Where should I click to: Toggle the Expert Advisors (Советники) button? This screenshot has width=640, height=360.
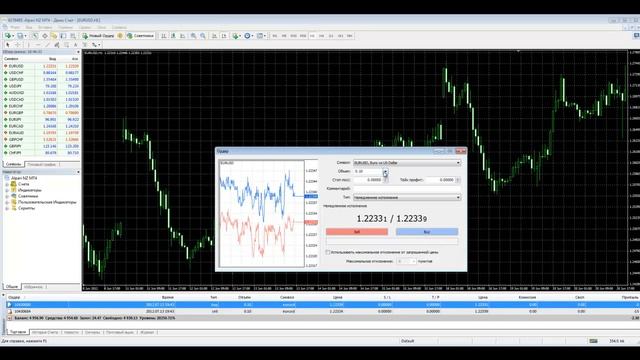(x=141, y=36)
